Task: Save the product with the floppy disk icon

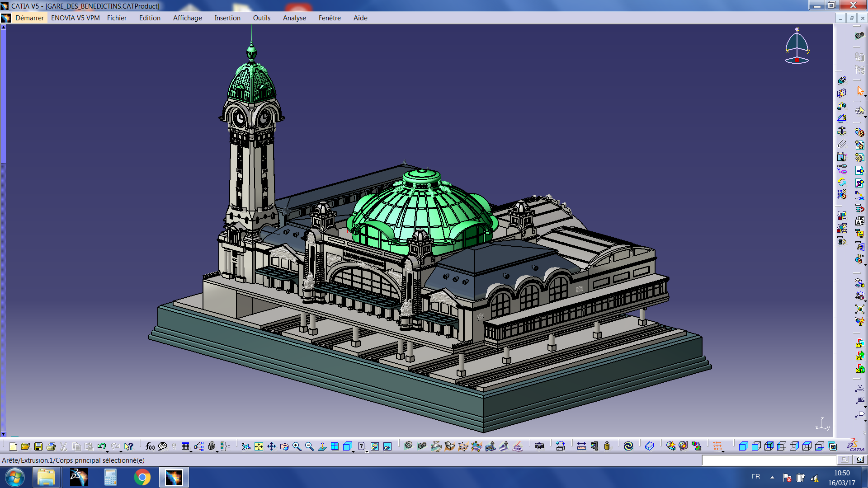Action: (x=38, y=446)
